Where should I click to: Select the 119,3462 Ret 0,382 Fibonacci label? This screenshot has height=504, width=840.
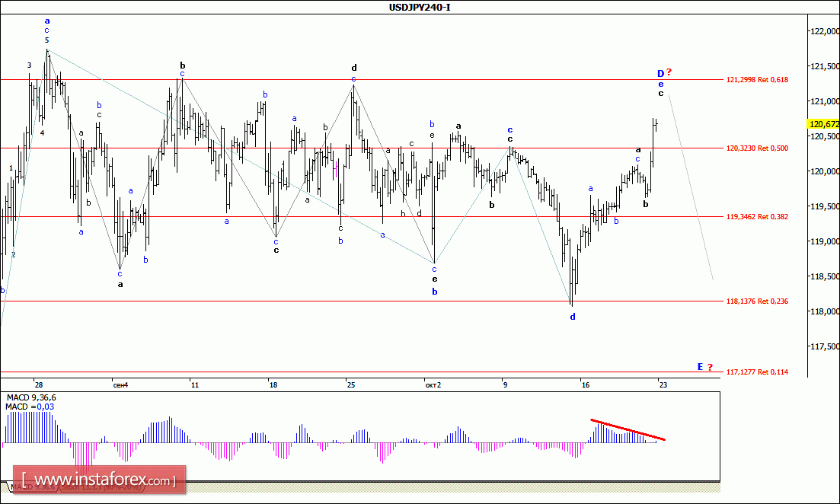point(757,217)
